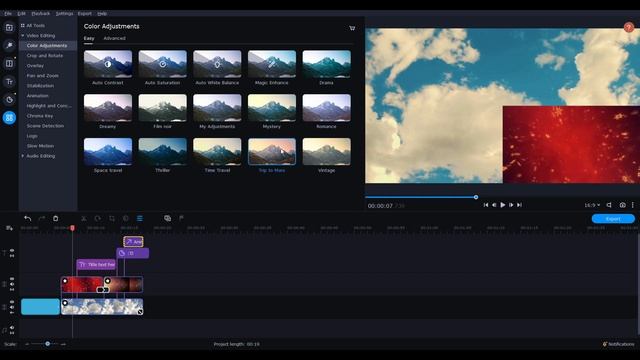The height and width of the screenshot is (360, 640).
Task: Undo the last timeline action
Action: pyautogui.click(x=27, y=218)
